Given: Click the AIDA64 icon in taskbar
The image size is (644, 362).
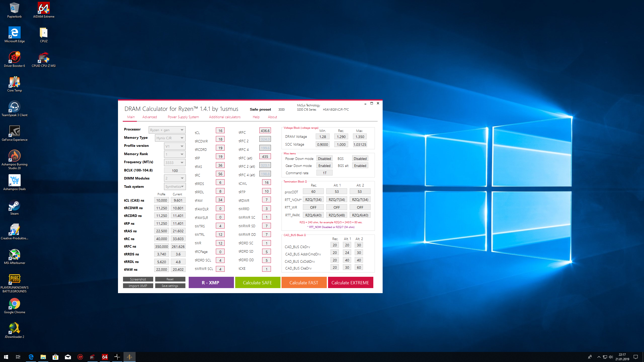Looking at the screenshot, I should (105, 357).
